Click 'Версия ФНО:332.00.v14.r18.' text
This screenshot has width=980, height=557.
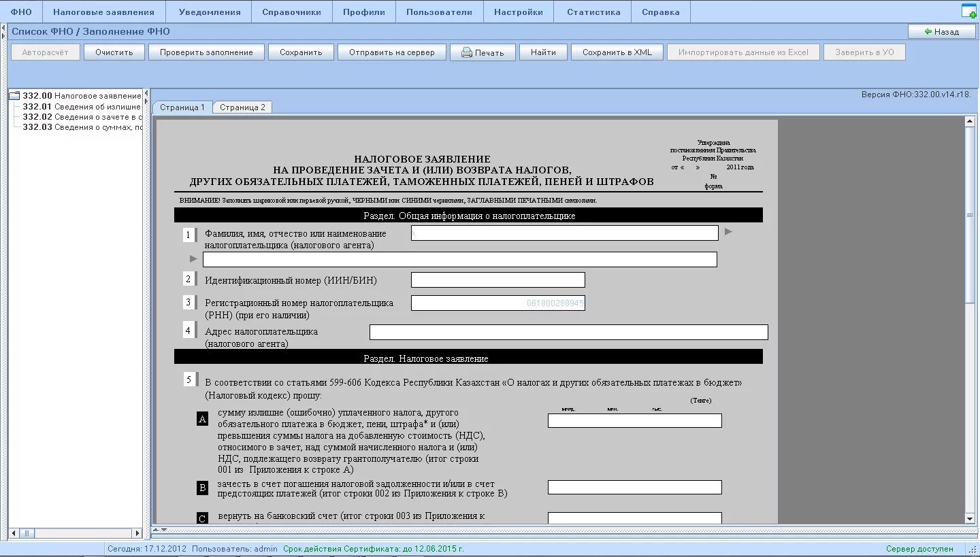click(916, 95)
